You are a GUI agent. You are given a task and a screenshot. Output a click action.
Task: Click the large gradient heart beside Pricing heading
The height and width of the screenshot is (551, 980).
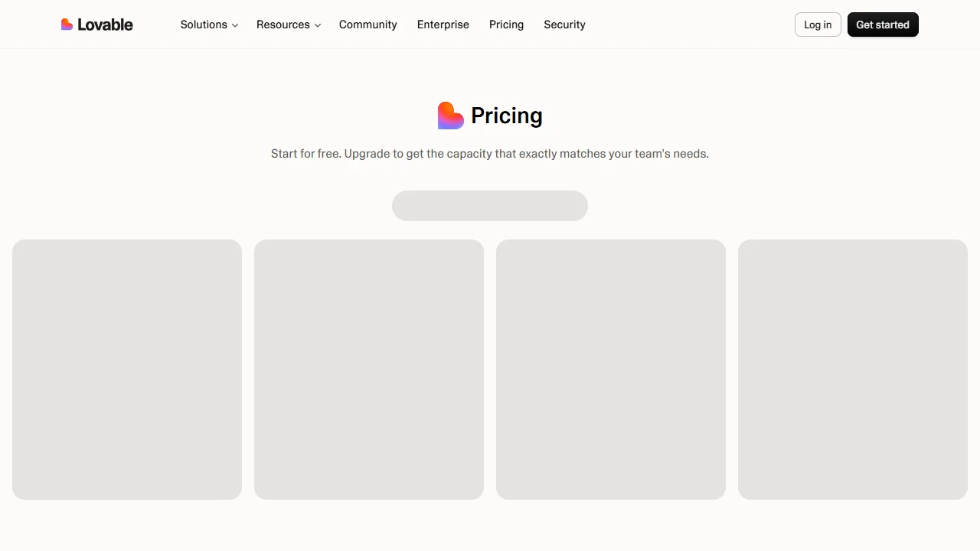pos(451,116)
